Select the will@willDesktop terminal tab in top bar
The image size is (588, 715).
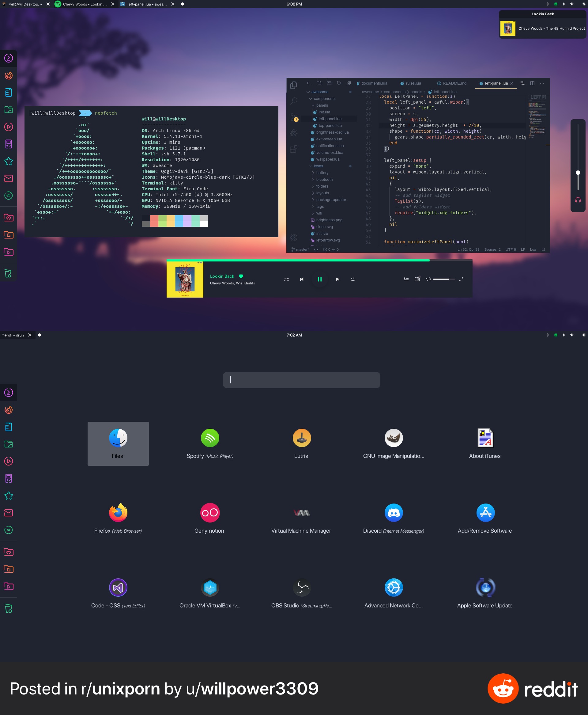26,4
